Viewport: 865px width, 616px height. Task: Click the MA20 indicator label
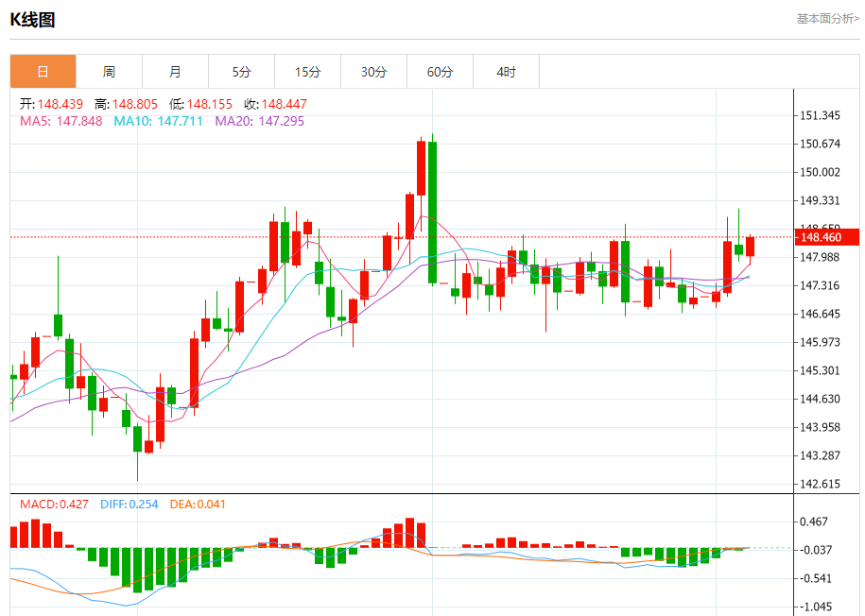coord(259,121)
